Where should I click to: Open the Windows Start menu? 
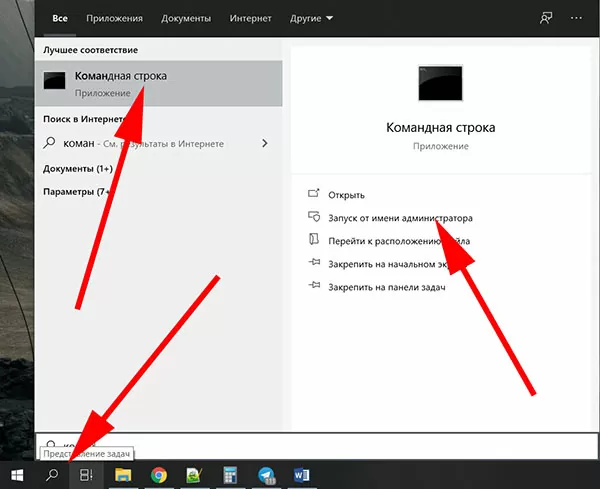coord(17,476)
